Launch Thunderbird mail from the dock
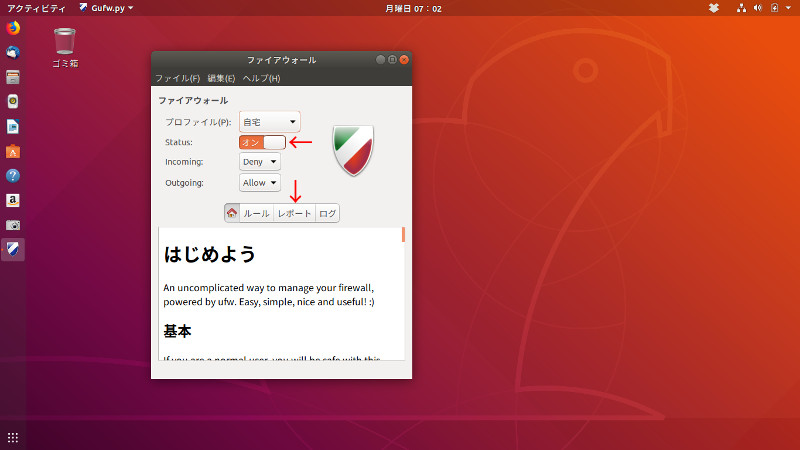This screenshot has height=450, width=800. pos(13,53)
